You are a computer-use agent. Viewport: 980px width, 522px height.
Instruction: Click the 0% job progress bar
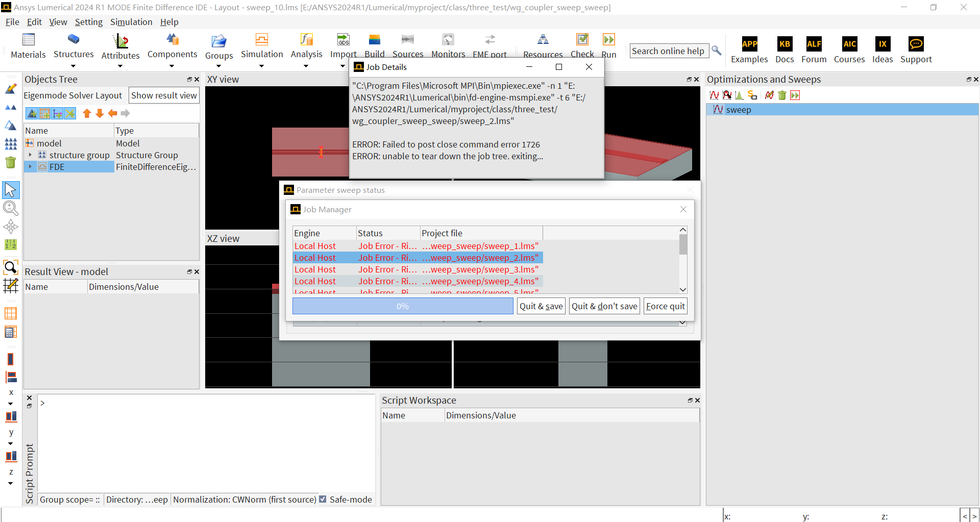403,306
